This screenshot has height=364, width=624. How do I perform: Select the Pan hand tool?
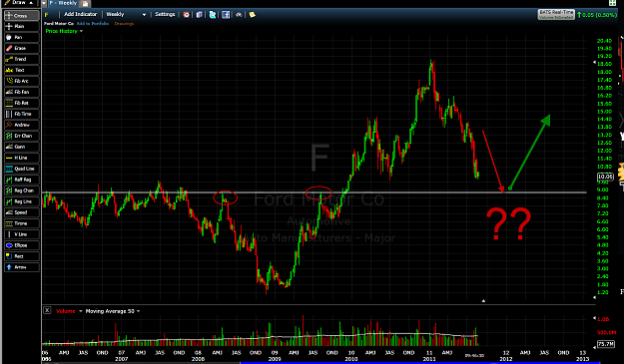(x=22, y=37)
